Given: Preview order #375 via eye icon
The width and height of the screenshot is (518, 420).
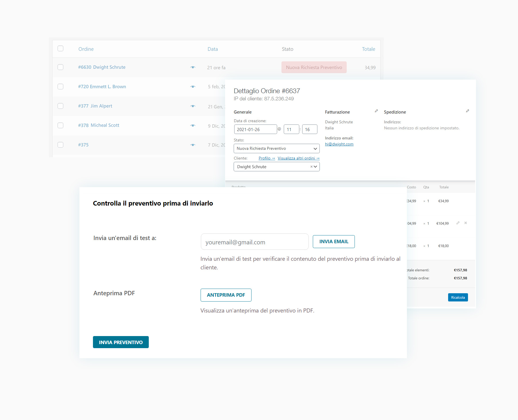Looking at the screenshot, I should click(x=193, y=145).
